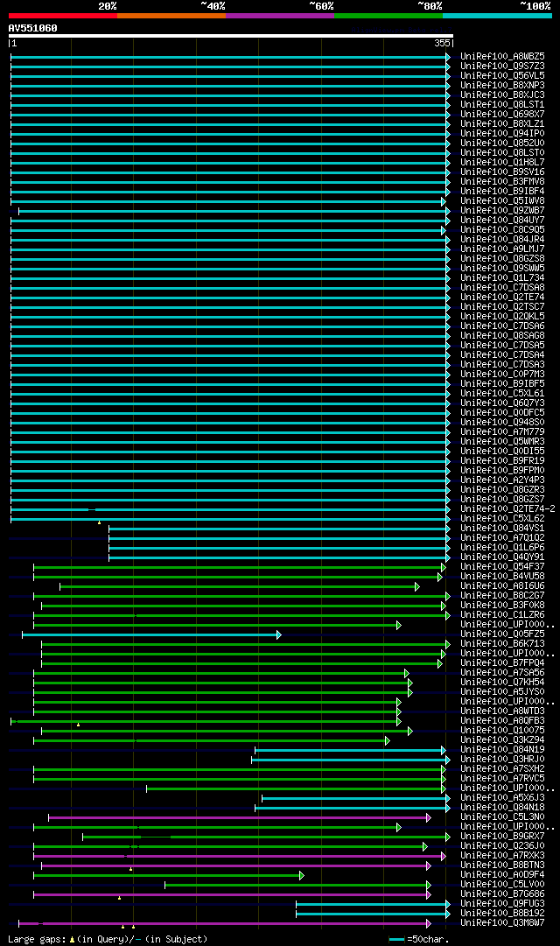The height and width of the screenshot is (946, 560).
Task: Open hit UniRef100_Q56VL5
Action: tap(502, 76)
